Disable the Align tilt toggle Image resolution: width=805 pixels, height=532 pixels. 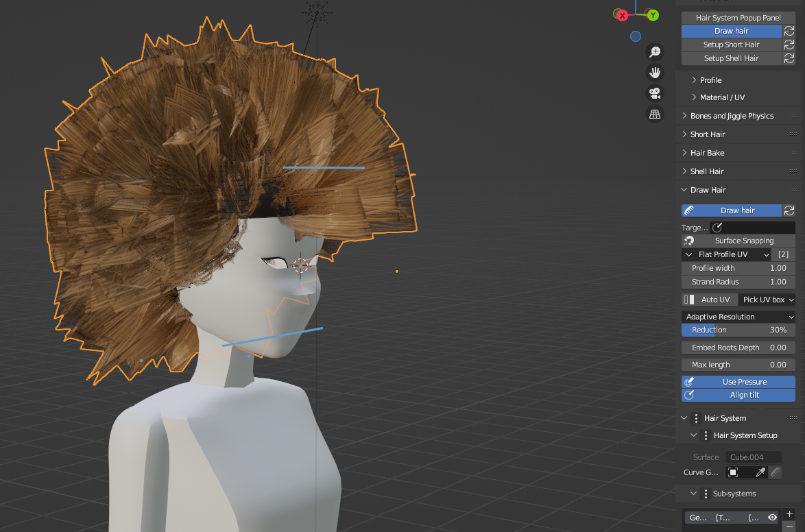pos(738,395)
